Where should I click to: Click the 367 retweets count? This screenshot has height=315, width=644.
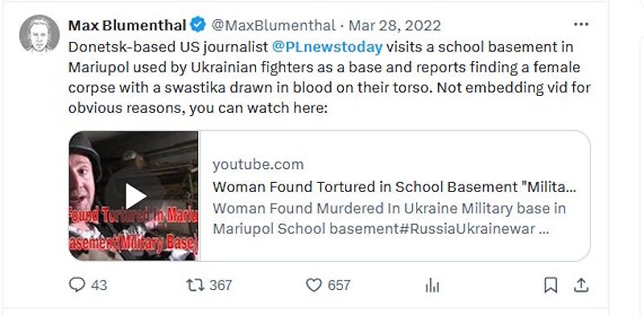[221, 285]
